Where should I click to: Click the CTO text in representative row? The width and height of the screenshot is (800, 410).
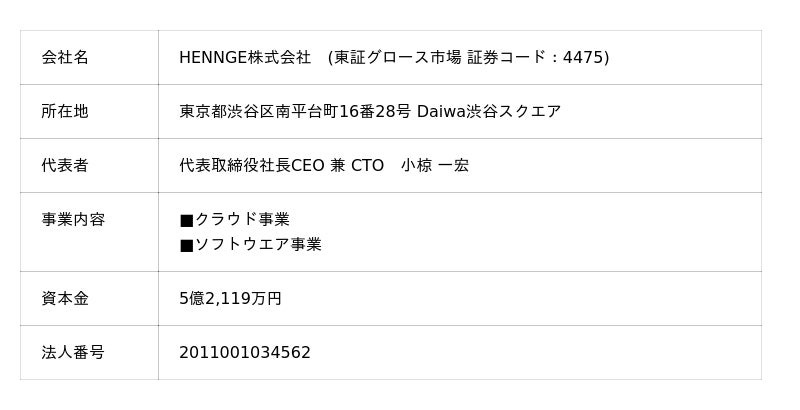[367, 166]
